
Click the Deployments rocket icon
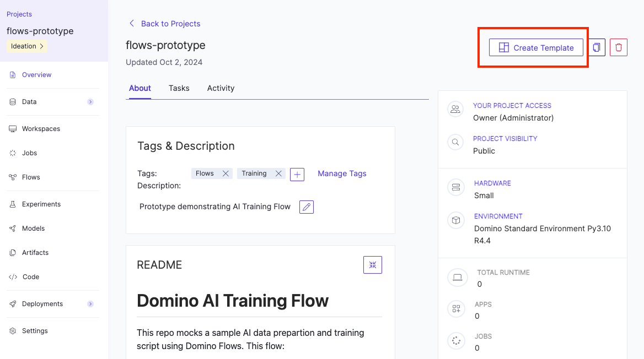pyautogui.click(x=13, y=304)
